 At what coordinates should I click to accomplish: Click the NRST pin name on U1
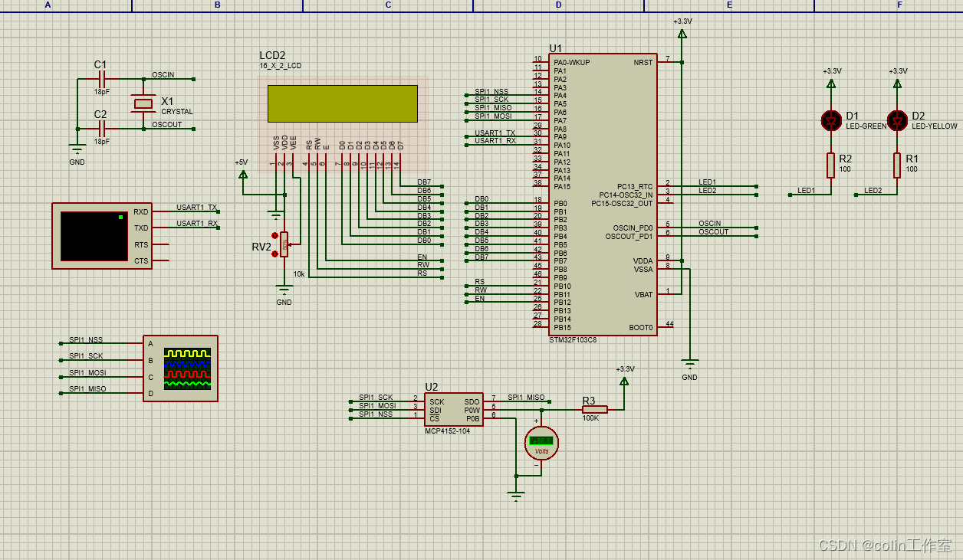click(644, 63)
